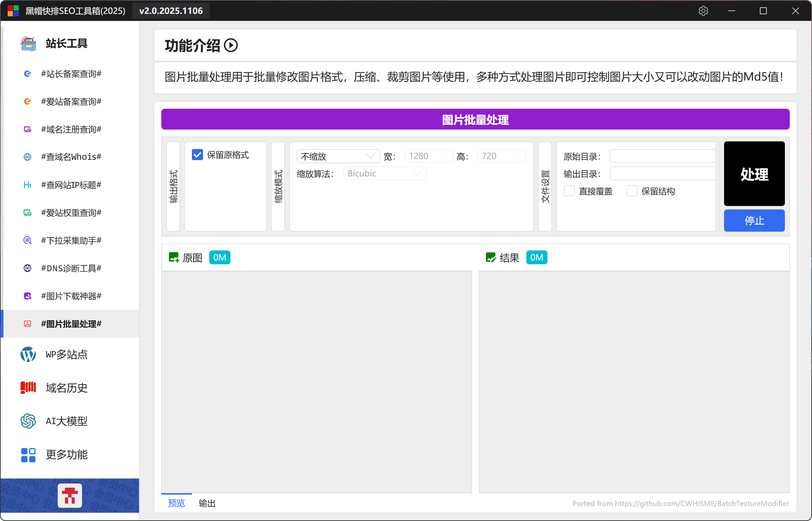Screen dimensions: 812x521
Task: Click the width 1280 stepper arrows
Action: click(x=444, y=156)
